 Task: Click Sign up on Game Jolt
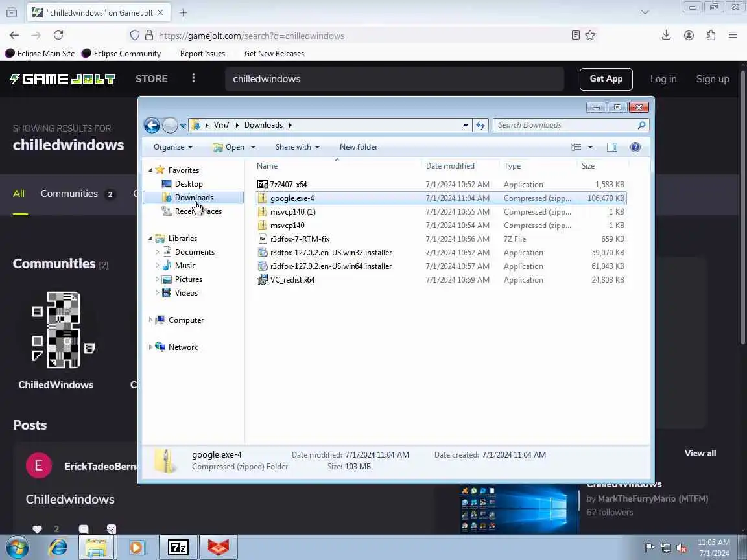pyautogui.click(x=713, y=79)
